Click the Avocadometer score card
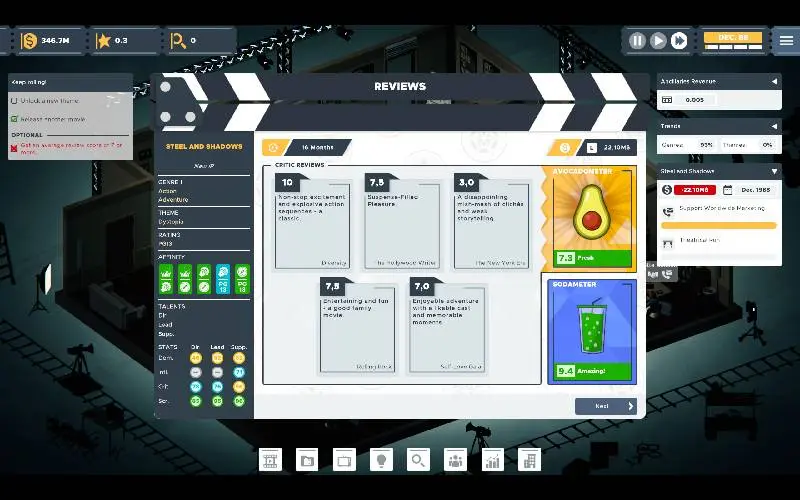This screenshot has width=800, height=500. click(593, 219)
